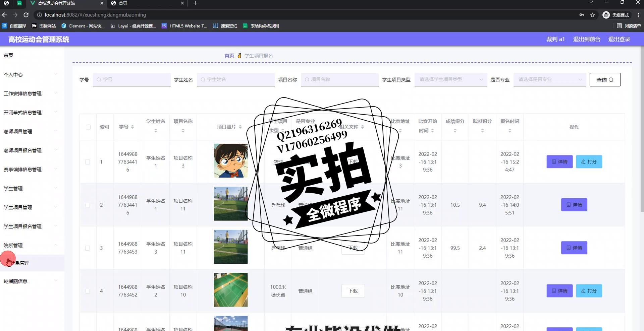The image size is (644, 331).
Task: Open 无痕模式 incognito profile icon
Action: tap(616, 15)
